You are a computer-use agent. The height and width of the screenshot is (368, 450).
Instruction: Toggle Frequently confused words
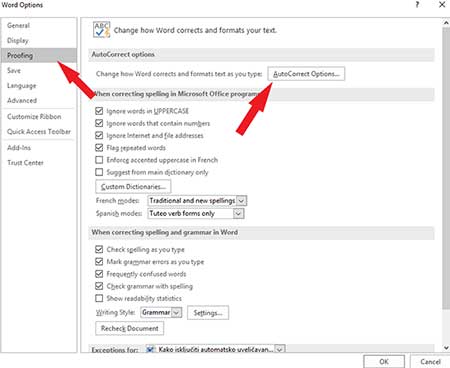coord(99,274)
